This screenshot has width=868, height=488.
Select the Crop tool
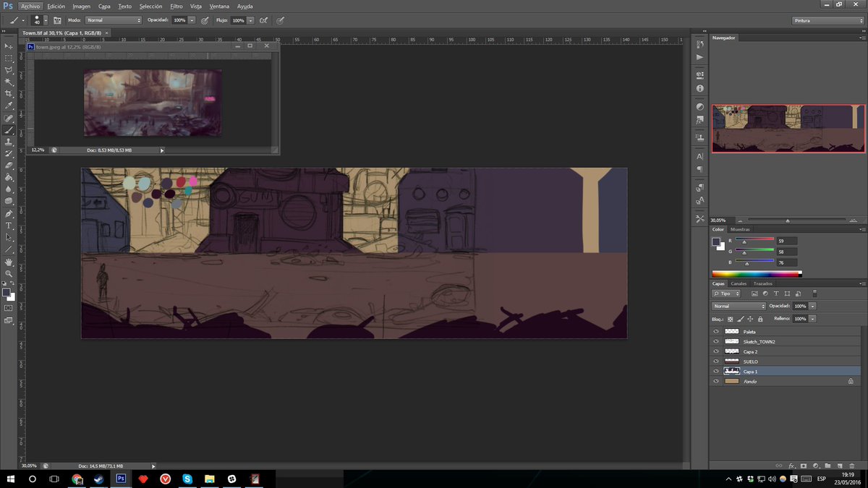(9, 94)
